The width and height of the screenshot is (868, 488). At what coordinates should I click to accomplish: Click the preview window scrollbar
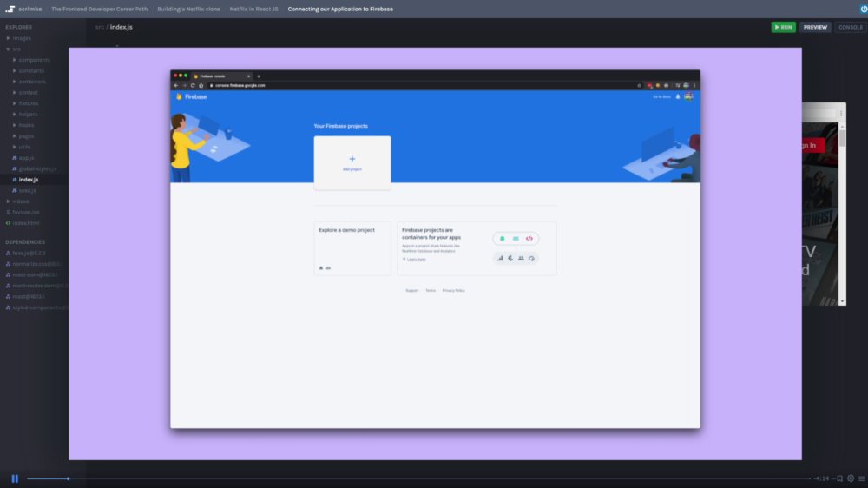tap(842, 214)
